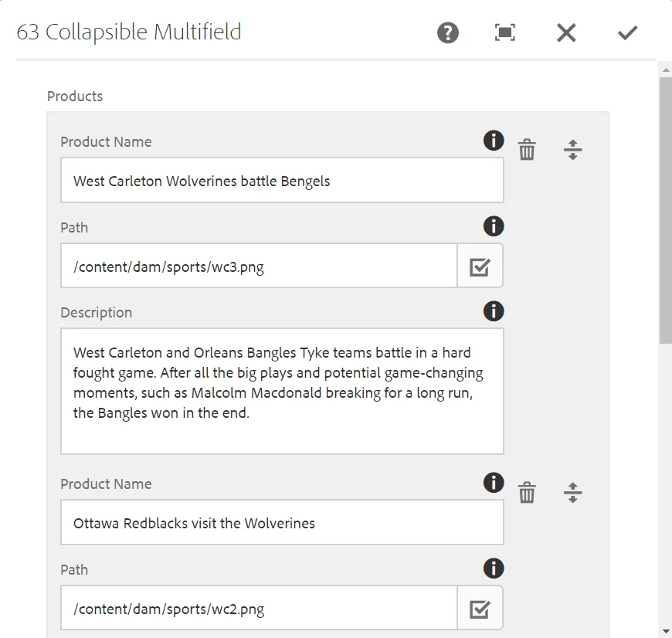Confirm dialog with the checkmark icon
The width and height of the screenshot is (672, 638).
(627, 32)
